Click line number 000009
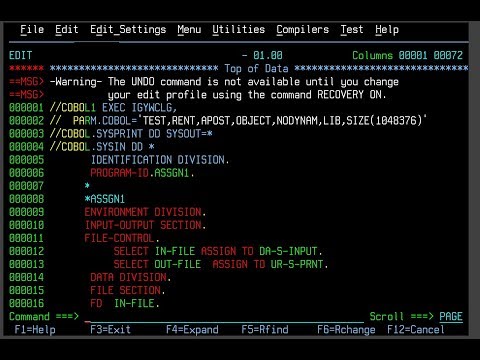 26,212
